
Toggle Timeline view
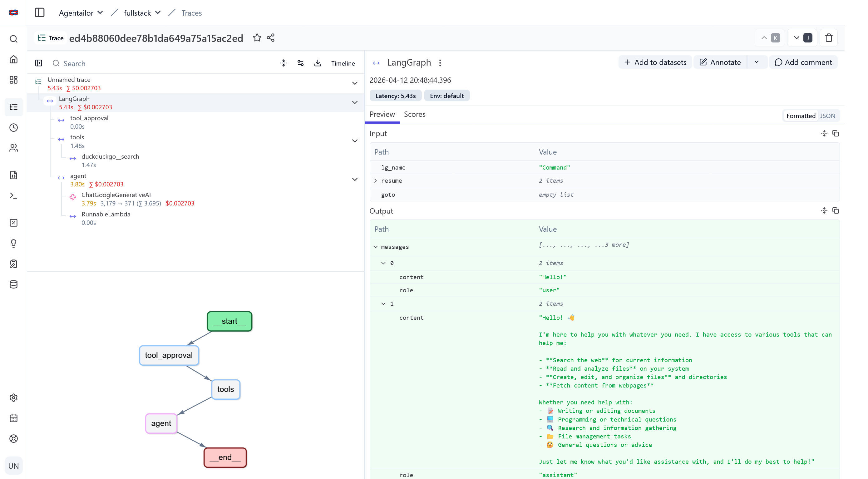[343, 63]
